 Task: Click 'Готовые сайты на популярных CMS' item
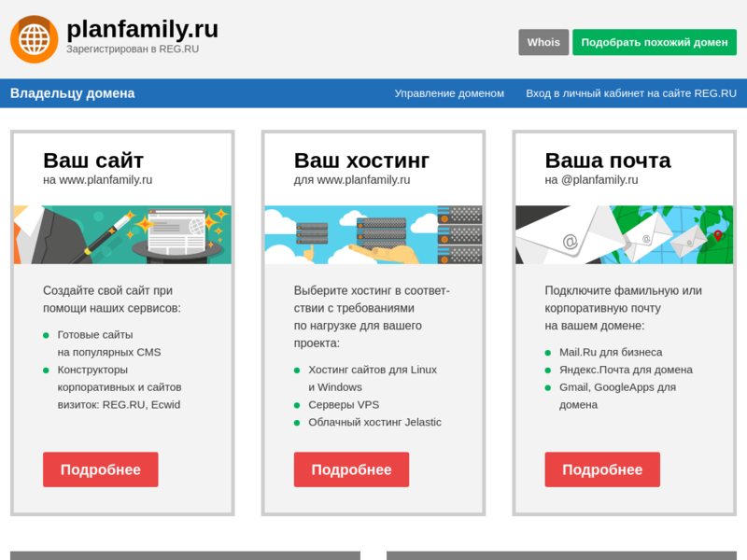click(x=109, y=343)
